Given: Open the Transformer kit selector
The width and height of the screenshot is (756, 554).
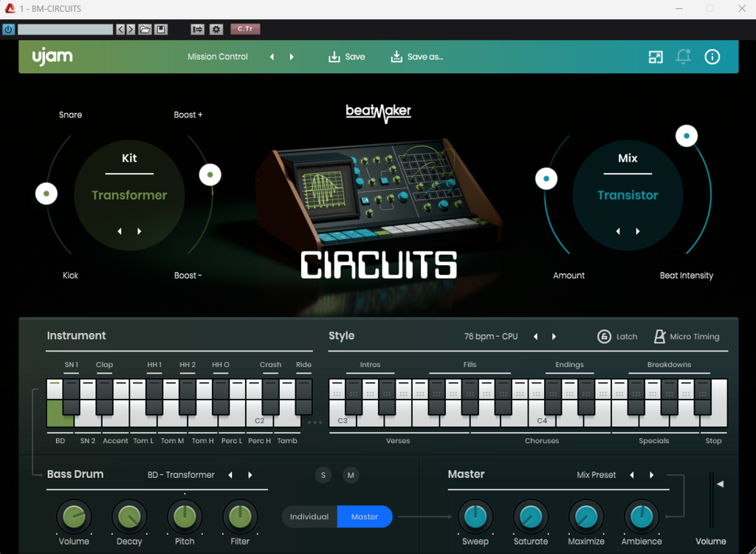Looking at the screenshot, I should coord(129,195).
